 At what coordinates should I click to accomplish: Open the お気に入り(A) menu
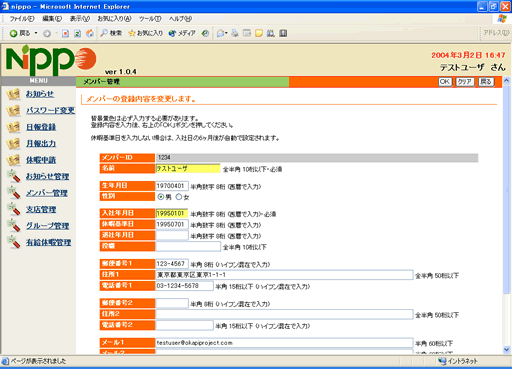114,19
